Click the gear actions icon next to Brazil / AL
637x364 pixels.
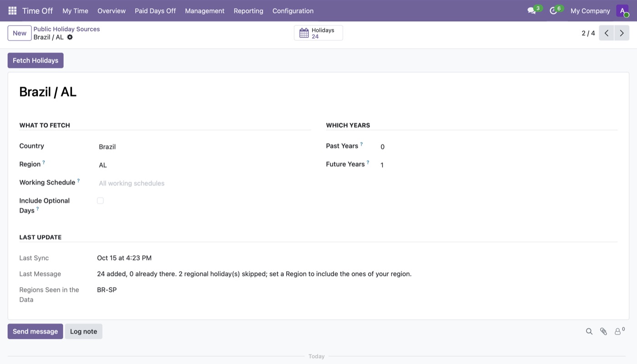coord(70,37)
